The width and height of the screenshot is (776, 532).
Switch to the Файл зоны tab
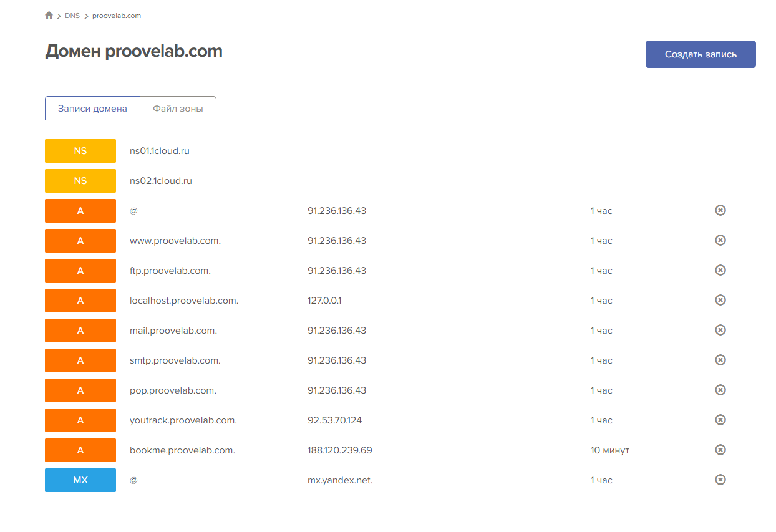(x=178, y=109)
